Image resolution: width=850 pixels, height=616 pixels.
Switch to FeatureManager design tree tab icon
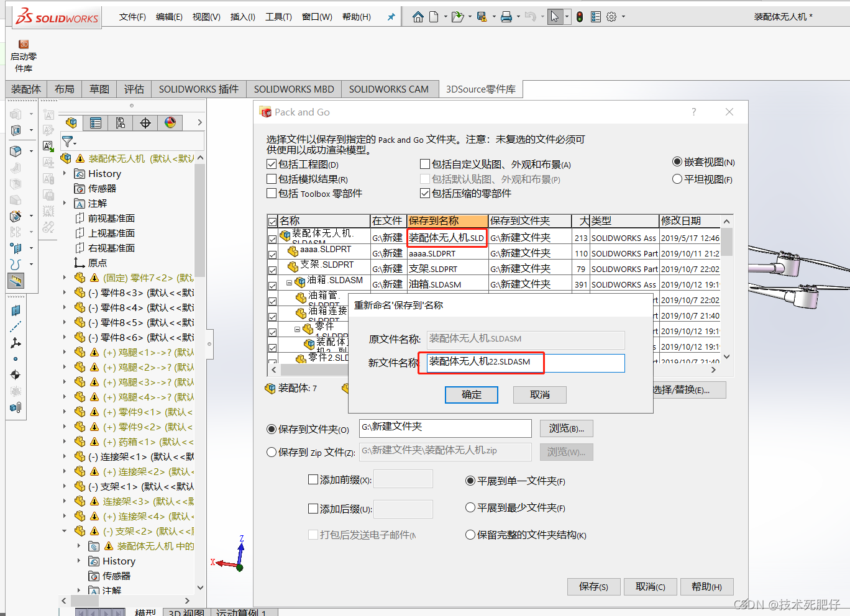click(x=71, y=123)
